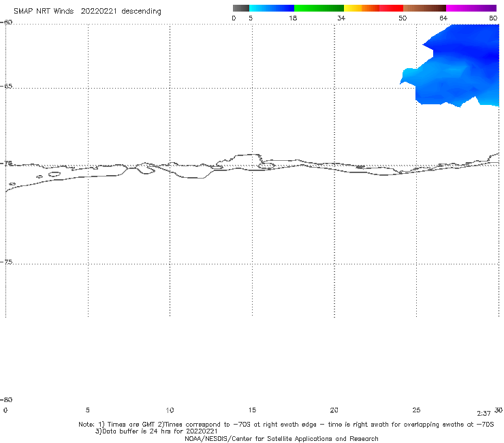The height and width of the screenshot is (443, 504).
Task: Click the brown segment of the color bar
Action: pyautogui.click(x=424, y=8)
